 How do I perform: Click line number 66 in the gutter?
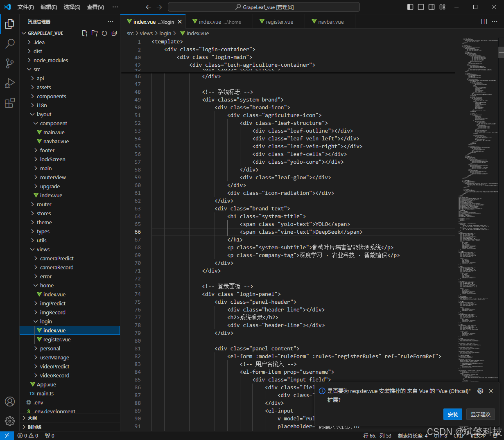pos(138,232)
